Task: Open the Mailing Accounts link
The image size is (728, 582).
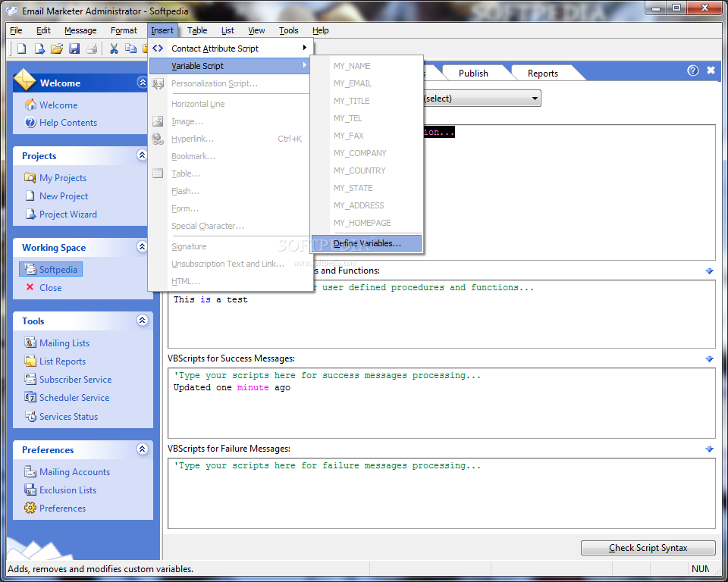Action: [x=75, y=471]
